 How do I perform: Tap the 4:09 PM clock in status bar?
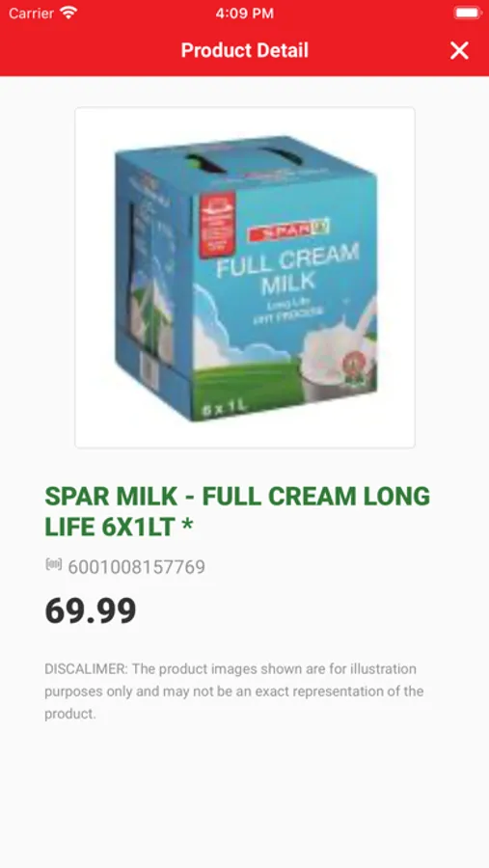coord(245,13)
